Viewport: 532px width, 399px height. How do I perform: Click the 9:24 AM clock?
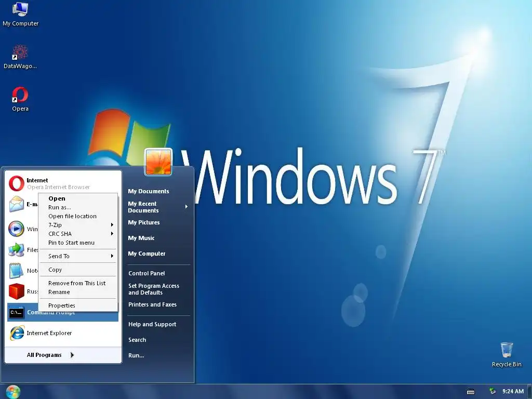coord(513,392)
